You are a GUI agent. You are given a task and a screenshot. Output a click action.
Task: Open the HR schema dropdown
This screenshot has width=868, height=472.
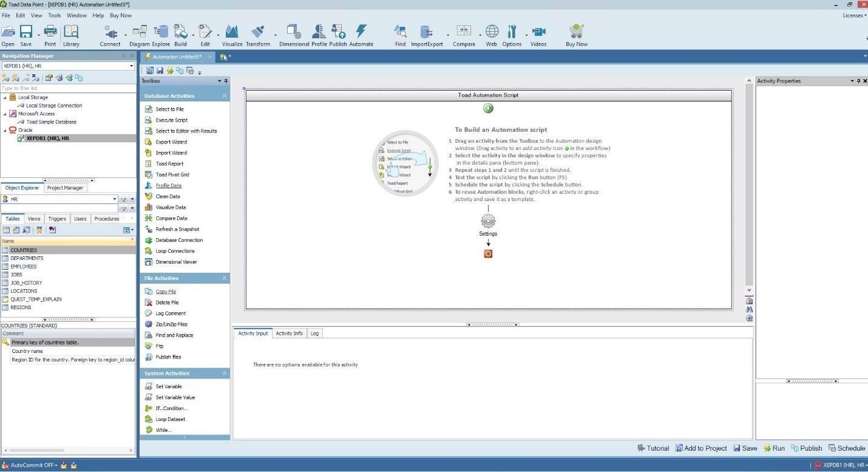(115, 199)
